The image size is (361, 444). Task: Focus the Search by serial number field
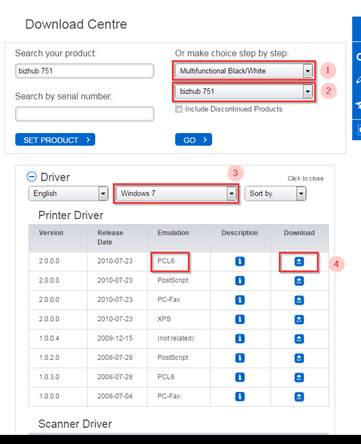pyautogui.click(x=85, y=114)
